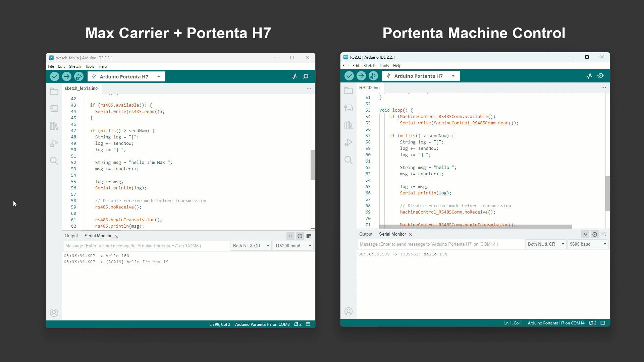This screenshot has width=644, height=362.
Task: Open Sketchbook folder in right window sidebar
Action: [348, 90]
